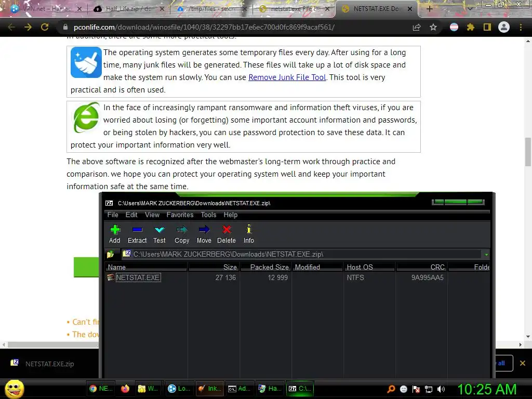Viewport: 532px width, 399px height.
Task: Click the 12 999 packed size value
Action: pos(277,277)
